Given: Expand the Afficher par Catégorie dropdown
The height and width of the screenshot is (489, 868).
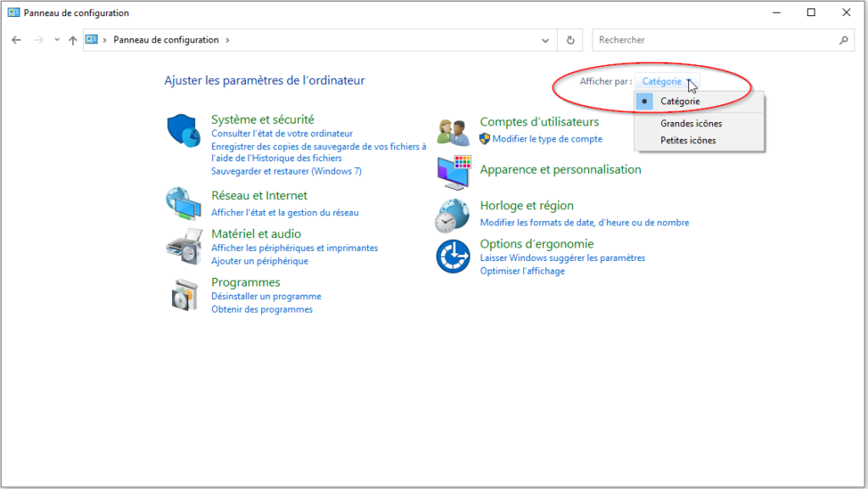Looking at the screenshot, I should pyautogui.click(x=667, y=81).
